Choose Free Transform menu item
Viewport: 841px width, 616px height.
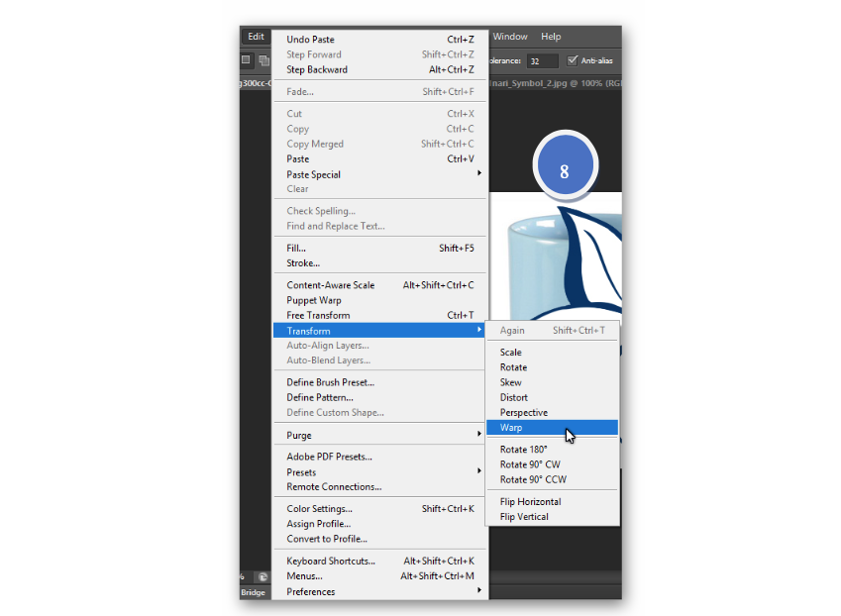click(318, 316)
